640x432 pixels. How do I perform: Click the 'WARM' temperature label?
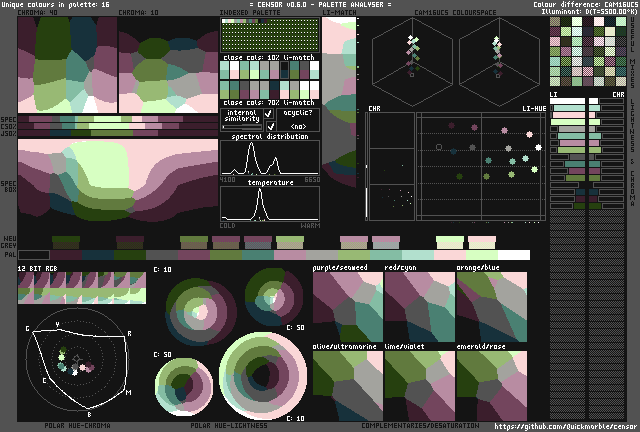(311, 226)
